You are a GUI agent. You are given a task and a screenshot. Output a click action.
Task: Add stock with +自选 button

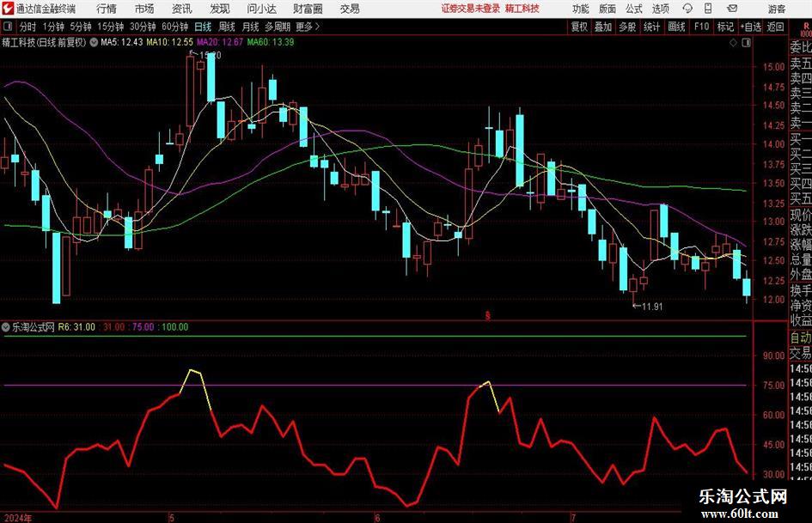[x=751, y=27]
